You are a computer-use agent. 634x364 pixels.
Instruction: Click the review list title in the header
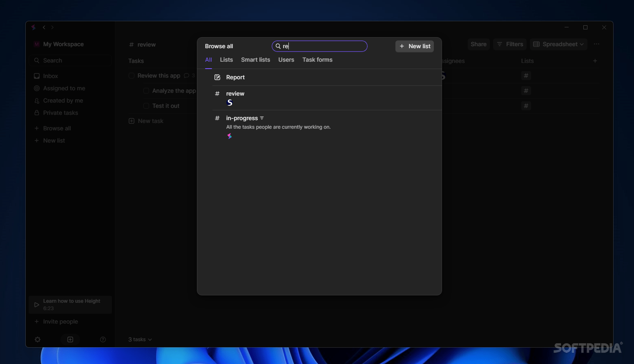click(147, 45)
